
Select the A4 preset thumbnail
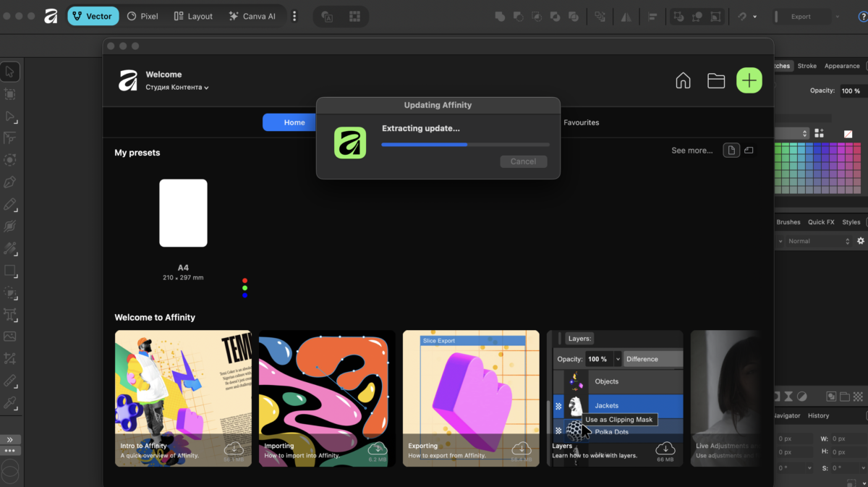point(183,213)
